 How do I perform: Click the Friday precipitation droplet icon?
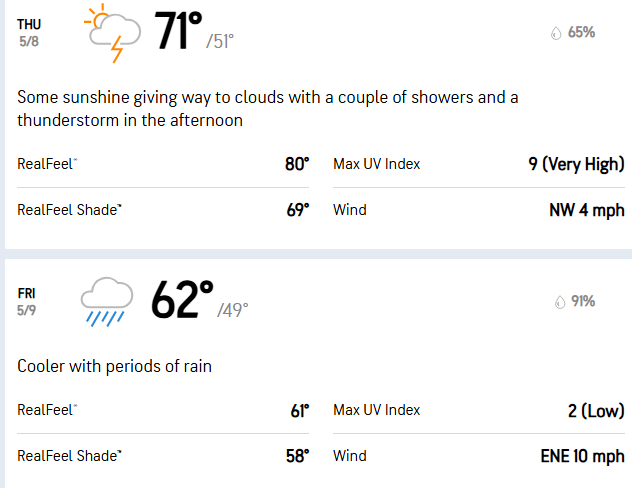pos(558,301)
